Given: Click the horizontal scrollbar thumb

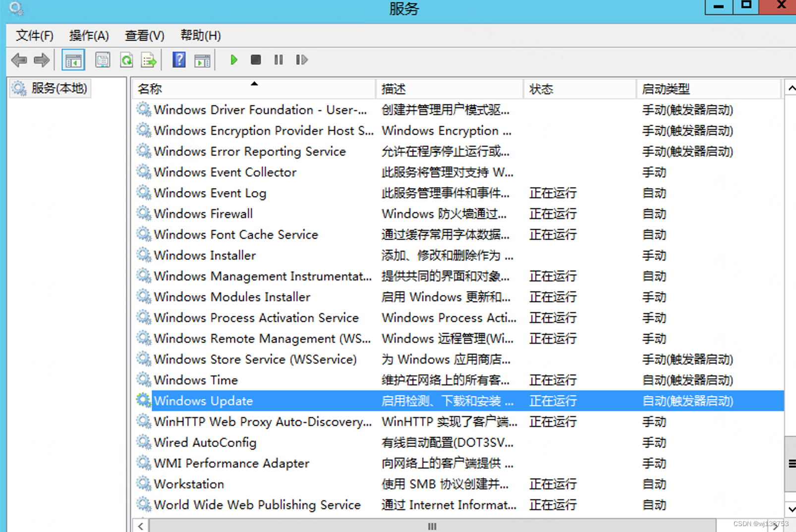Looking at the screenshot, I should [x=432, y=526].
